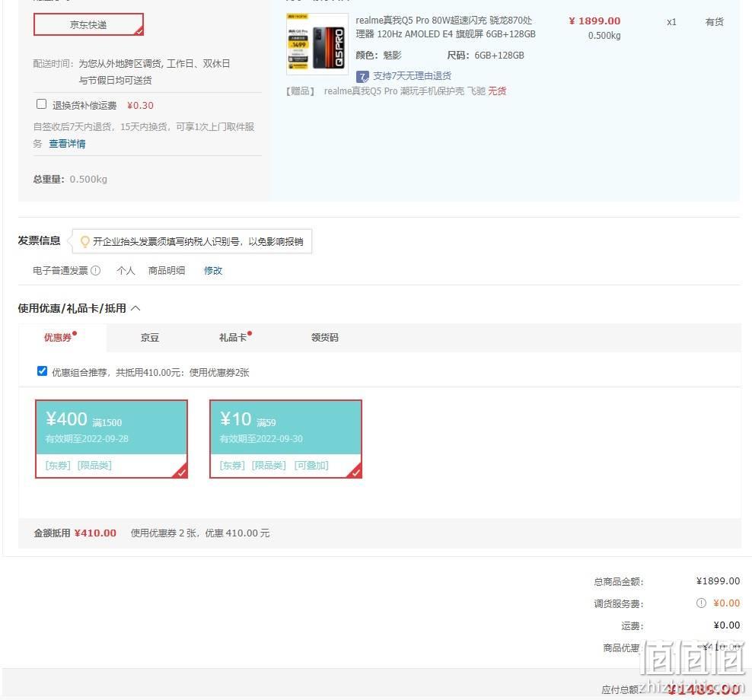Click the 开企业抬头发票 invoice tip text
This screenshot has width=752, height=700.
[198, 242]
